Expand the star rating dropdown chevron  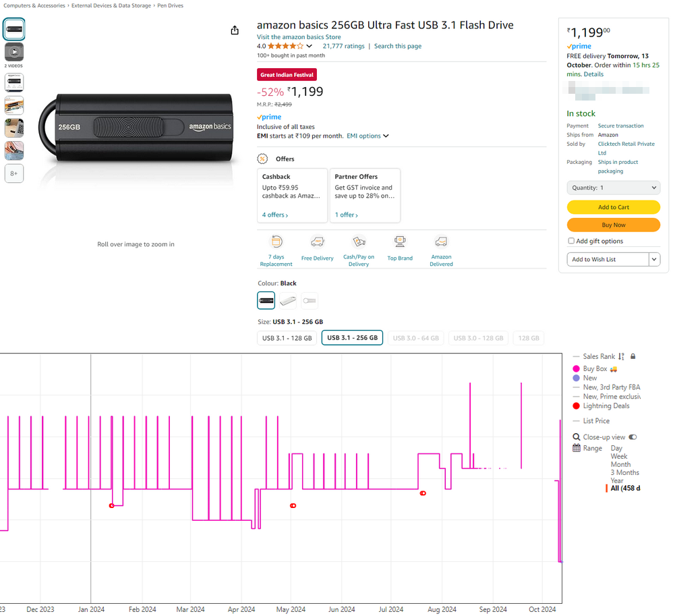309,46
